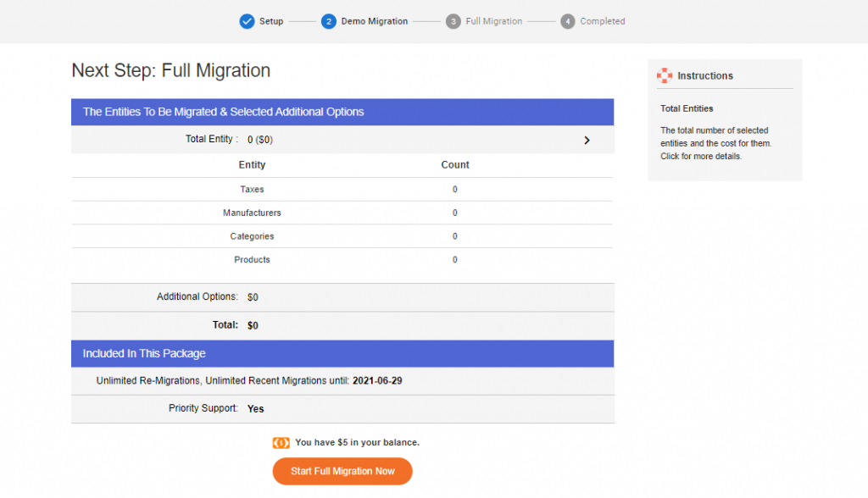868x498 pixels.
Task: Click the orange dollar balance icon
Action: pyautogui.click(x=282, y=441)
